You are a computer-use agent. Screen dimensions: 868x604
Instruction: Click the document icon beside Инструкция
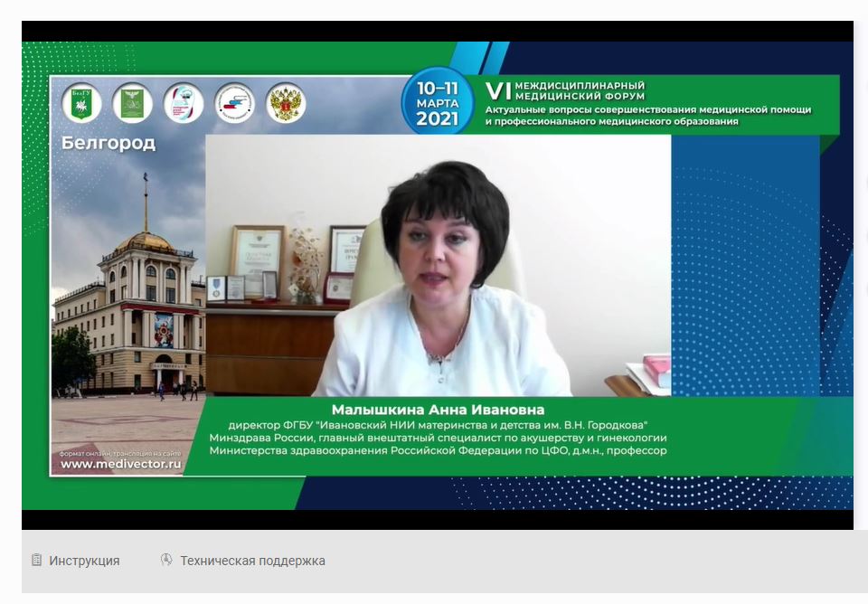[x=37, y=560]
